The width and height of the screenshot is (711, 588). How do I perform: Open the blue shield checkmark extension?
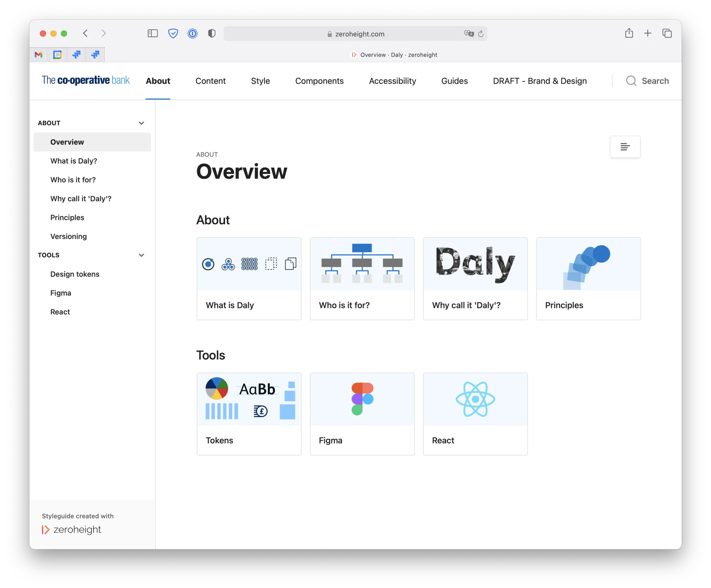(x=173, y=33)
